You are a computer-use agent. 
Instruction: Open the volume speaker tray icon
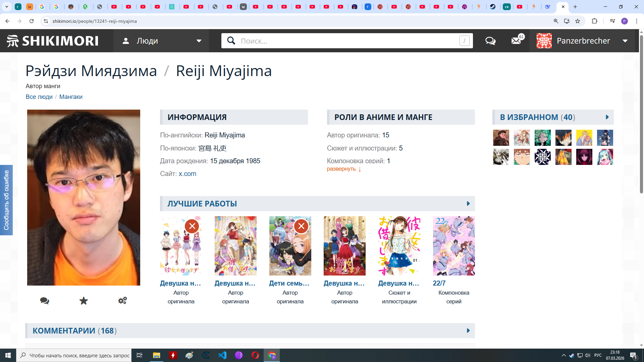coord(588,355)
